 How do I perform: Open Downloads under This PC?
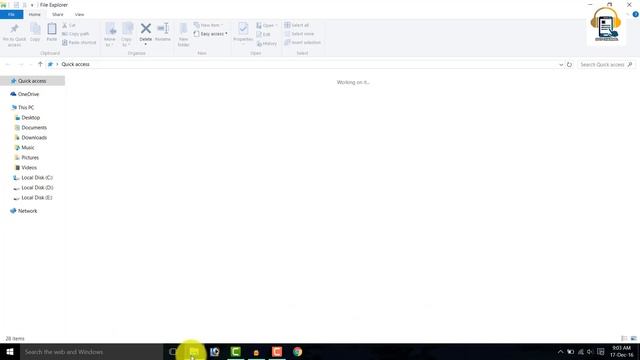point(34,138)
